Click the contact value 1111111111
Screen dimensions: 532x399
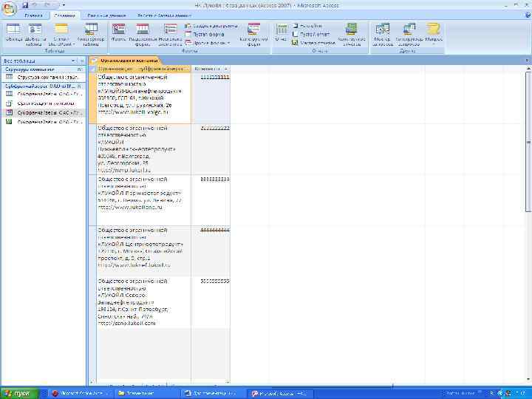[x=215, y=78]
